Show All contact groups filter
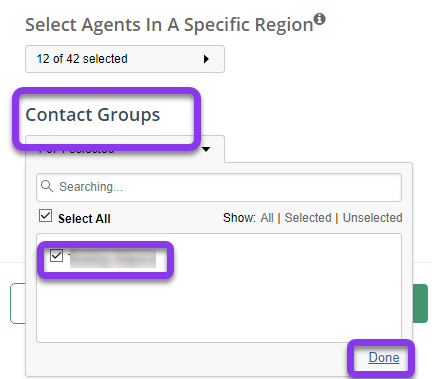This screenshot has height=379, width=432. 267,218
